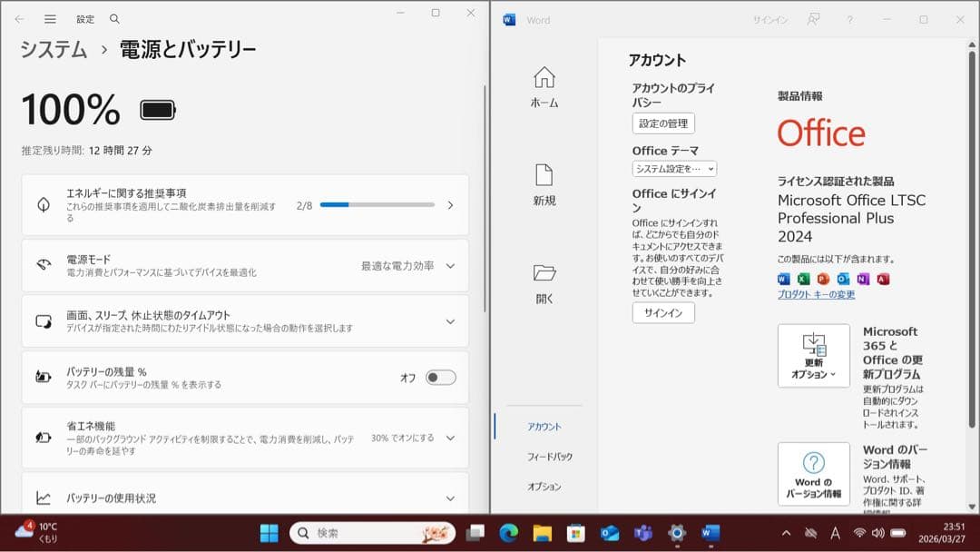
Task: Click the energy saver battery icon
Action: [x=44, y=438]
